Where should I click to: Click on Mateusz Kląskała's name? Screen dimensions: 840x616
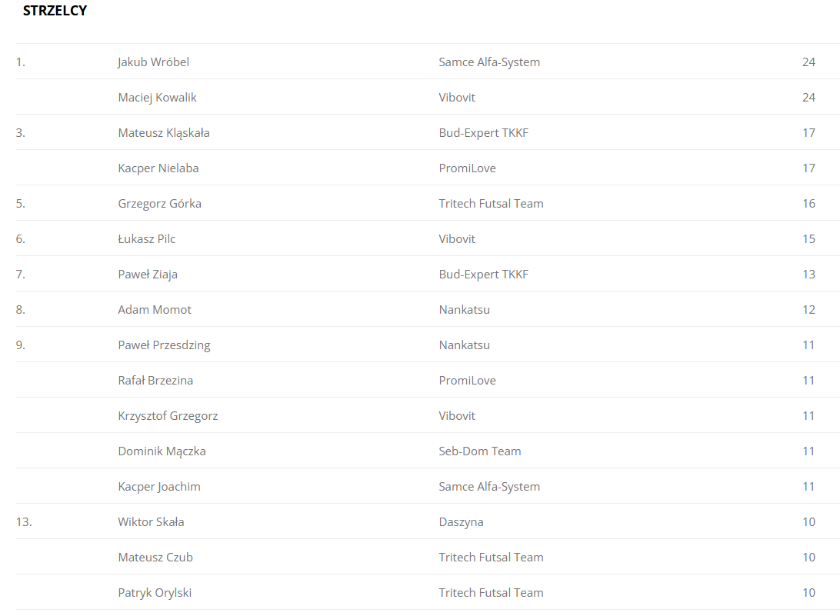point(163,133)
